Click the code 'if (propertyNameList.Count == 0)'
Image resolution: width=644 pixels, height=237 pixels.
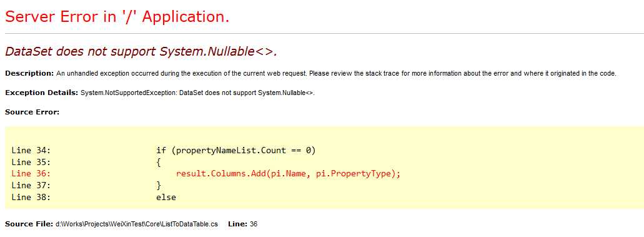[235, 151]
